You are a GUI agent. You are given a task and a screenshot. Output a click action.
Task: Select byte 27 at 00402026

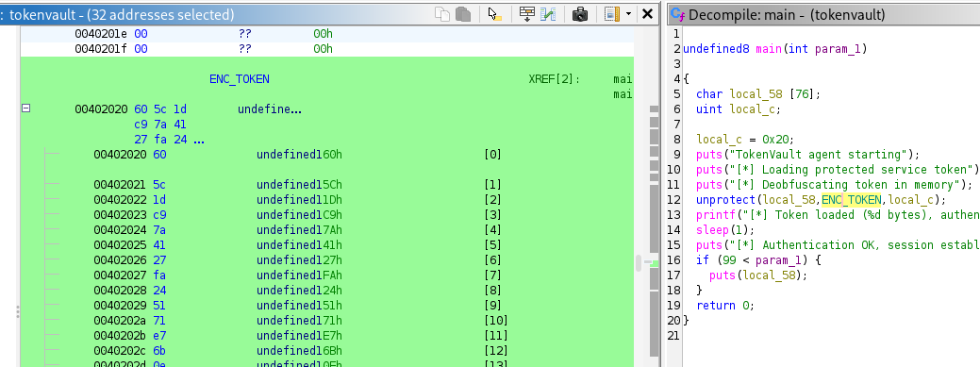coord(160,260)
